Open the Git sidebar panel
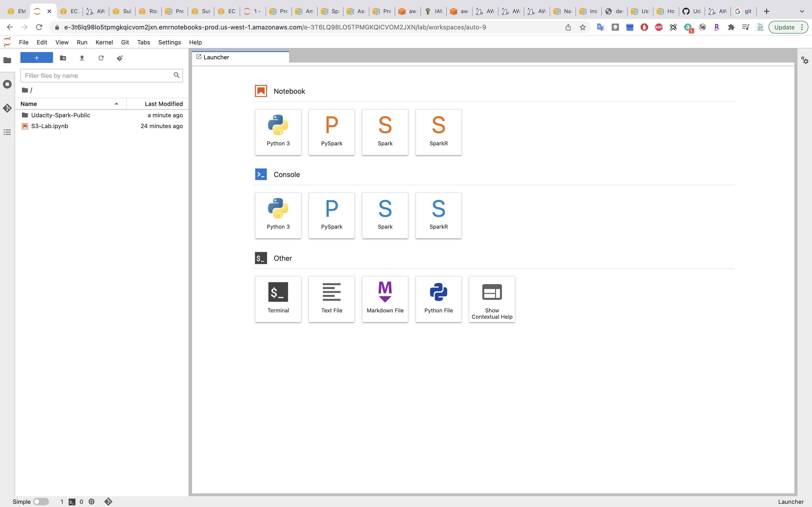 [x=7, y=108]
